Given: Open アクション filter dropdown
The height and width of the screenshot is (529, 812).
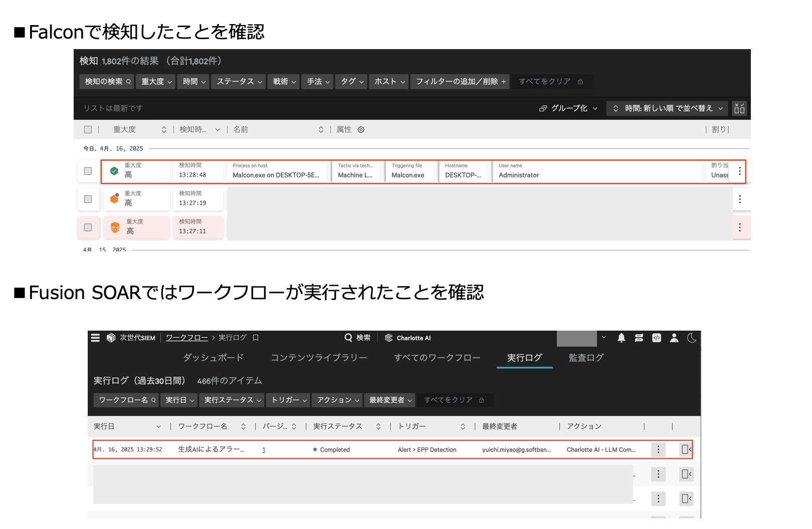Looking at the screenshot, I should [337, 400].
